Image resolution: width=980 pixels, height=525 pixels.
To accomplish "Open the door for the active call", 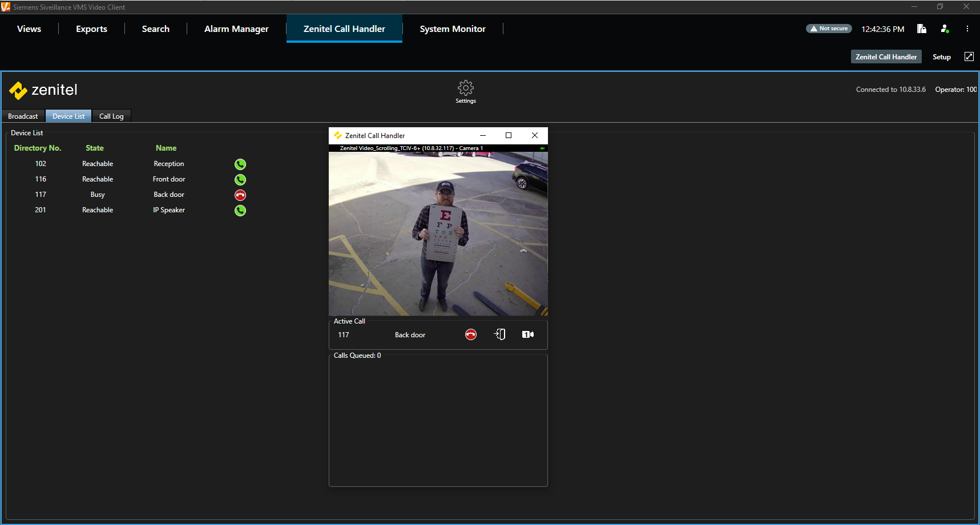I will (x=499, y=334).
